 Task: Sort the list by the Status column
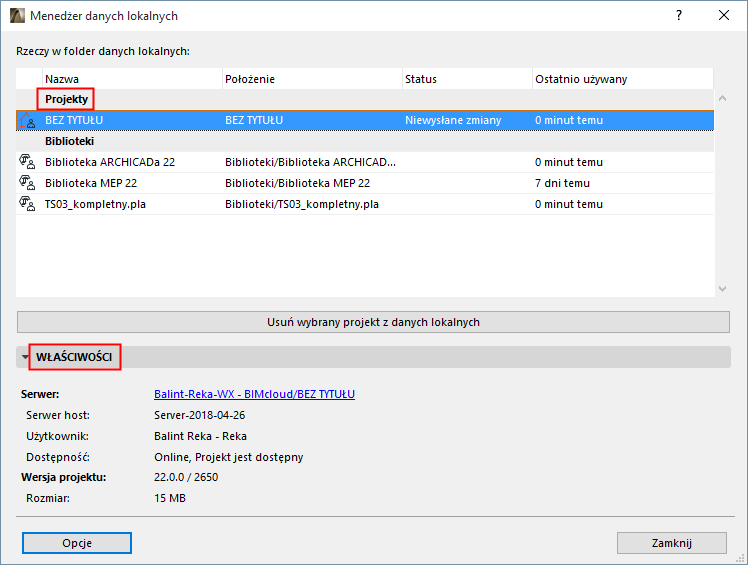tap(468, 79)
